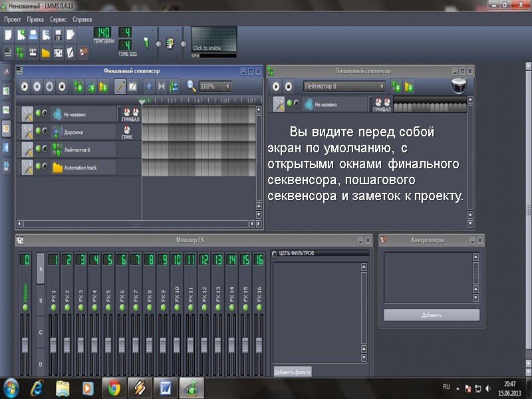Screen dimensions: 532x399
Task: Click the master volume slider handle
Action: 158,44
